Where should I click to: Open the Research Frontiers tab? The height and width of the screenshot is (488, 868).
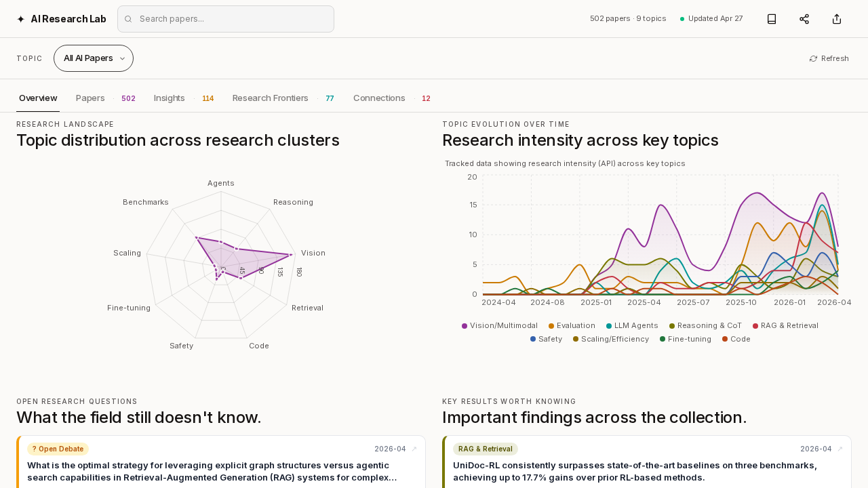270,98
